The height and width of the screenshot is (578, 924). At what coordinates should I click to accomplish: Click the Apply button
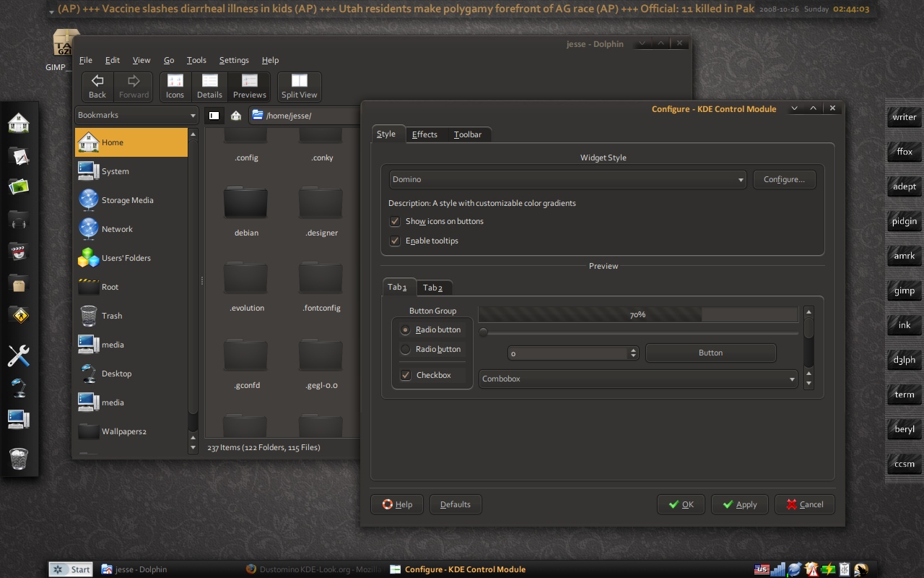(x=739, y=504)
